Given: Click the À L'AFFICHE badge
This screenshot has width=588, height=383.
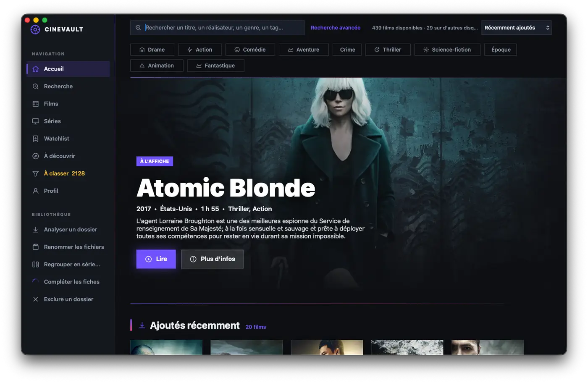Looking at the screenshot, I should [x=155, y=161].
